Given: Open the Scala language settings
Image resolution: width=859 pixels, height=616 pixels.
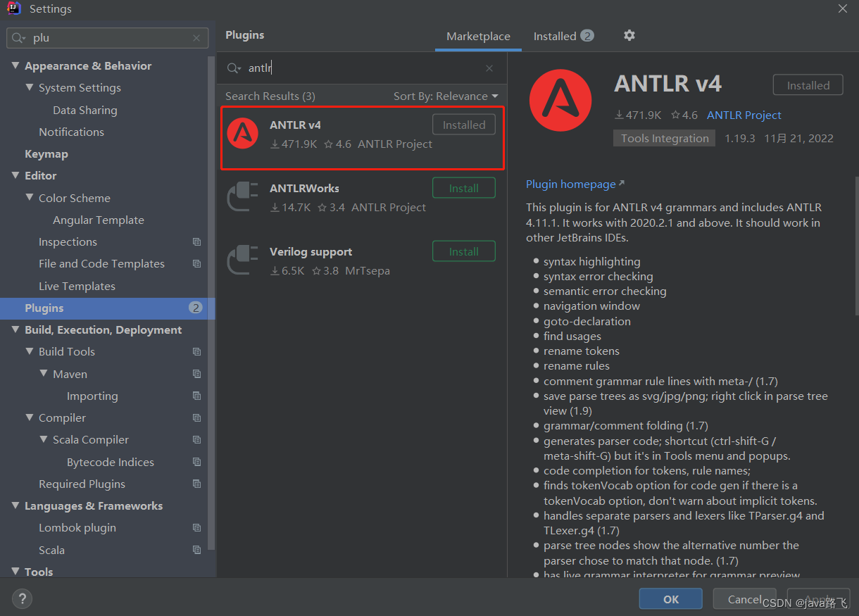Looking at the screenshot, I should coord(51,550).
